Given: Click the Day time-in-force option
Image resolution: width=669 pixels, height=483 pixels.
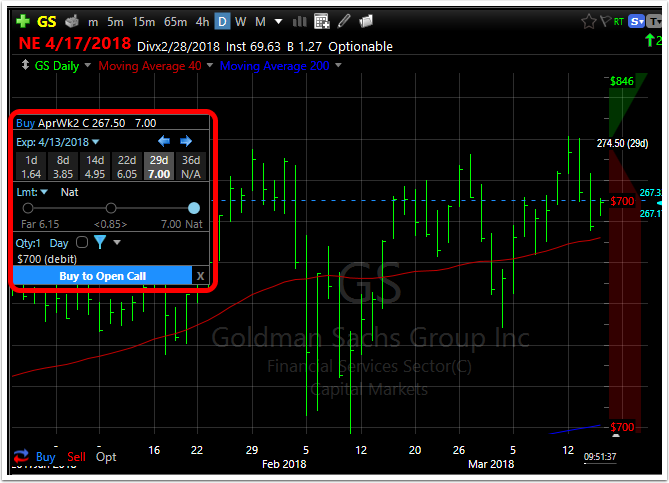Looking at the screenshot, I should (59, 243).
